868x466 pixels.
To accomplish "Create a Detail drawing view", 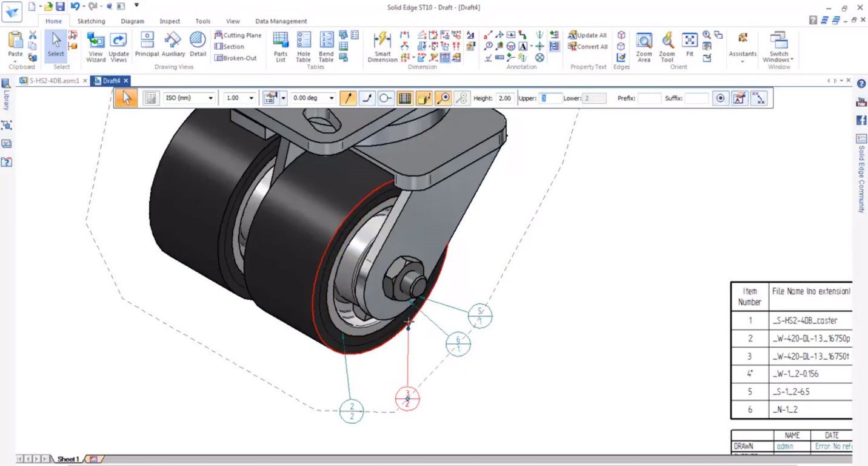I will [x=198, y=44].
